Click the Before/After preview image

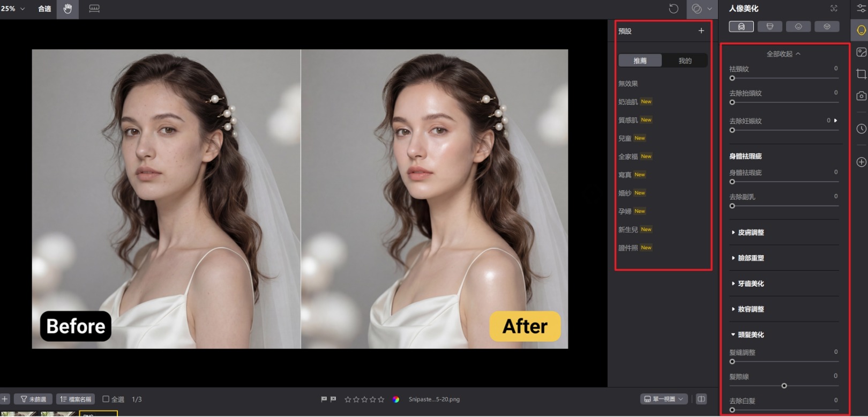pyautogui.click(x=300, y=199)
